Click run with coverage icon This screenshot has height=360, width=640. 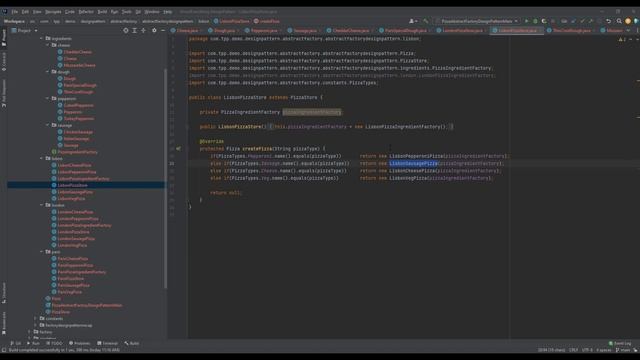point(544,21)
